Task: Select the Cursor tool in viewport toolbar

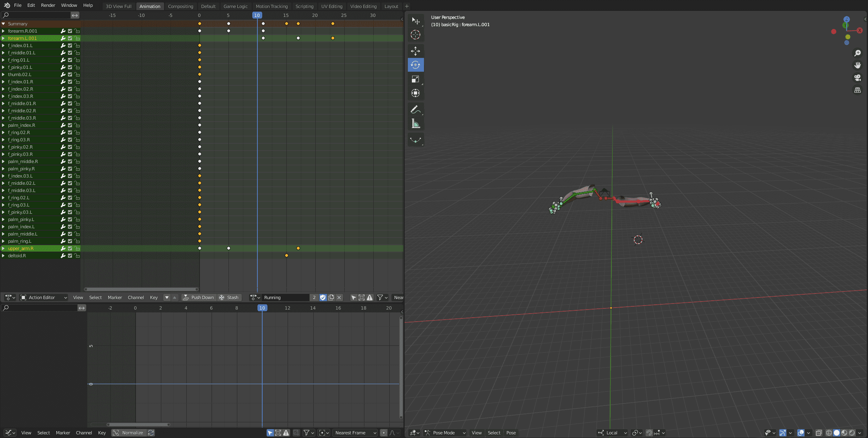Action: click(x=415, y=35)
